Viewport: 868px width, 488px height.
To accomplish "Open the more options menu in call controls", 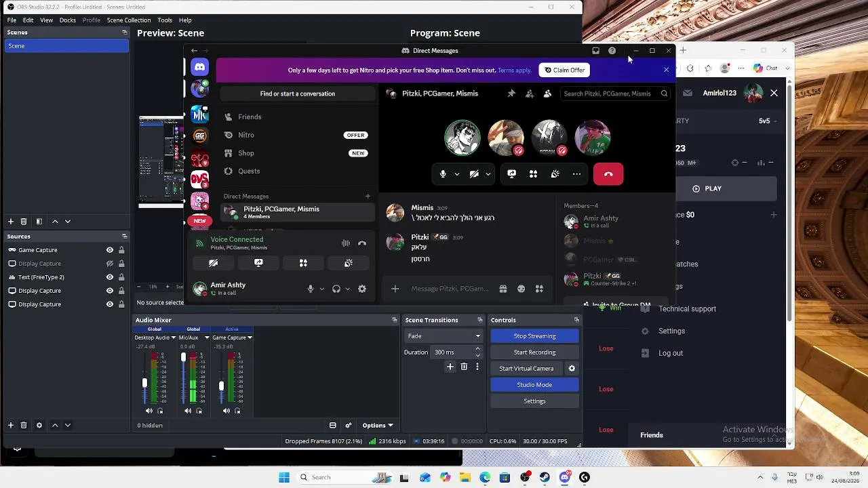I will [x=576, y=174].
